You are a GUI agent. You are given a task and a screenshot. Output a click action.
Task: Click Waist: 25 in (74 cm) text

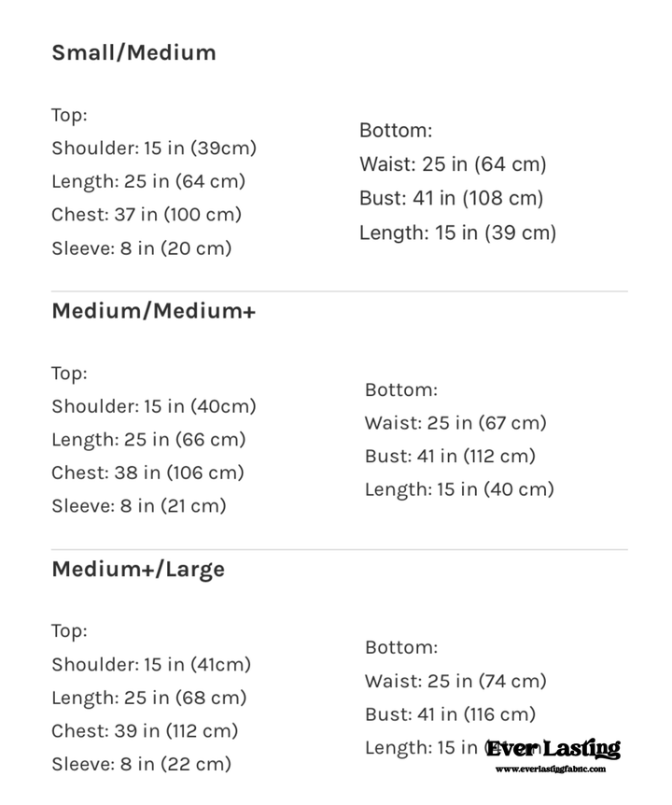(455, 682)
